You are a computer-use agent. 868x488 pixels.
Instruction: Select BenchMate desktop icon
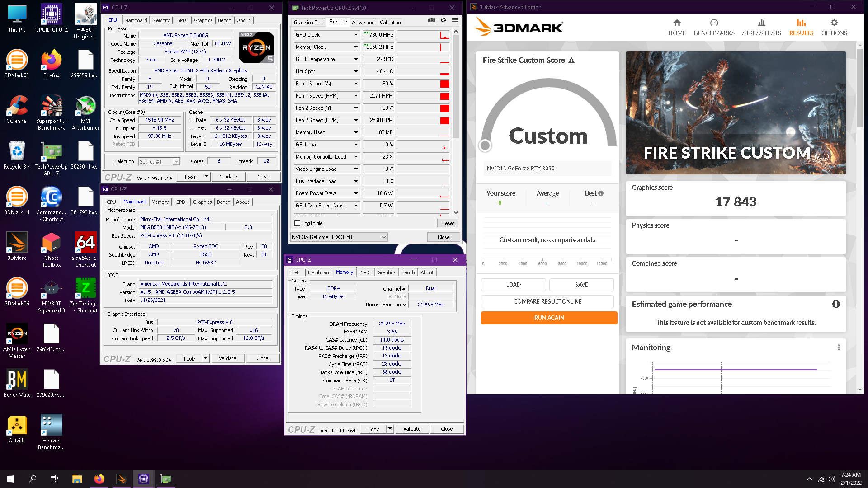[17, 384]
